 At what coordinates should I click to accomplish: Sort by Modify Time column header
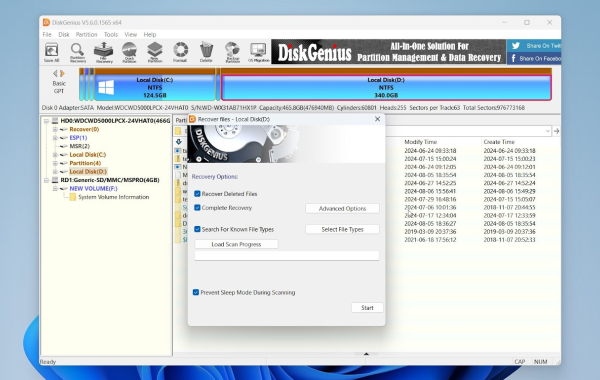point(421,142)
